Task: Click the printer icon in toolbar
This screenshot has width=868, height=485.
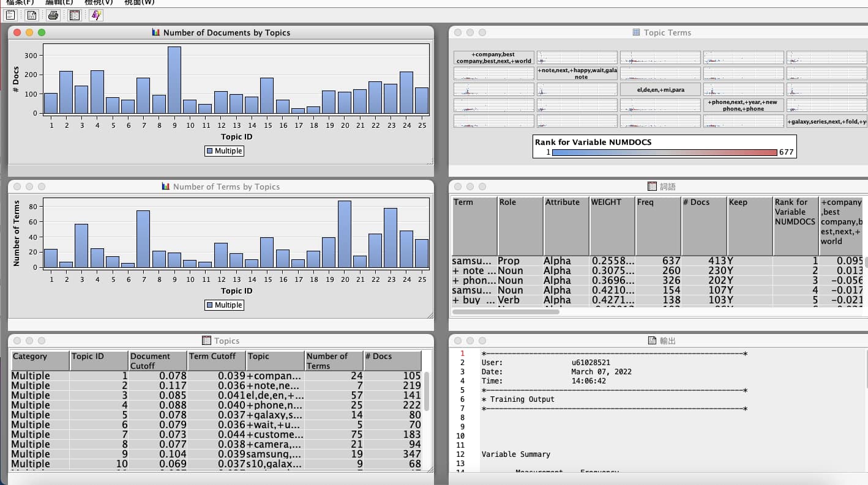Action: (53, 15)
